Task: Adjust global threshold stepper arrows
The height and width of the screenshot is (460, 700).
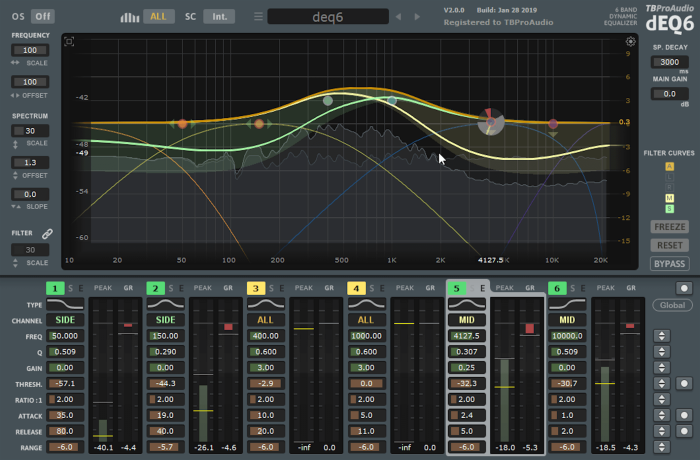Action: (x=662, y=384)
